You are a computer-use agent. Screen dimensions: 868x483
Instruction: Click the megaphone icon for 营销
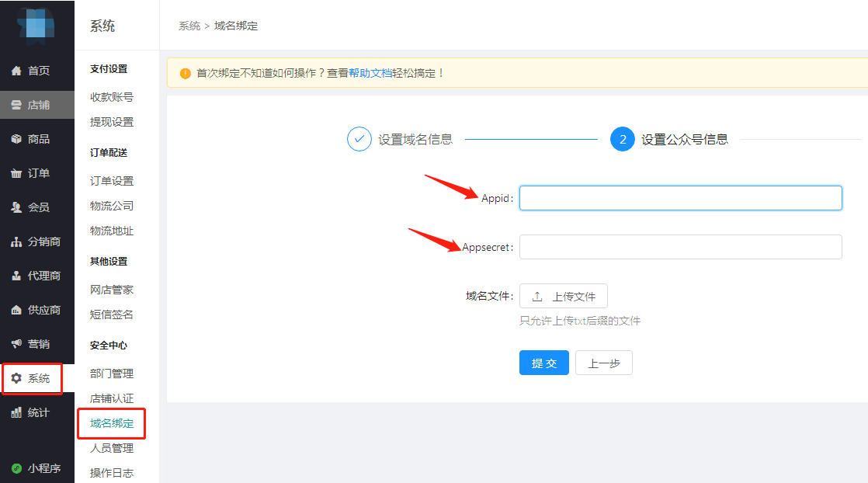click(16, 344)
